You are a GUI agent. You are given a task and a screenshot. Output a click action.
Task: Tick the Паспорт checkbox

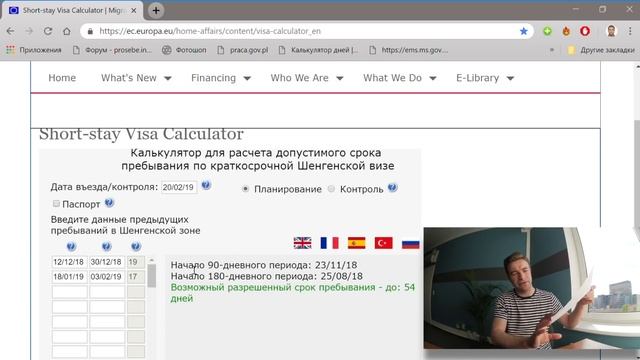pos(56,203)
